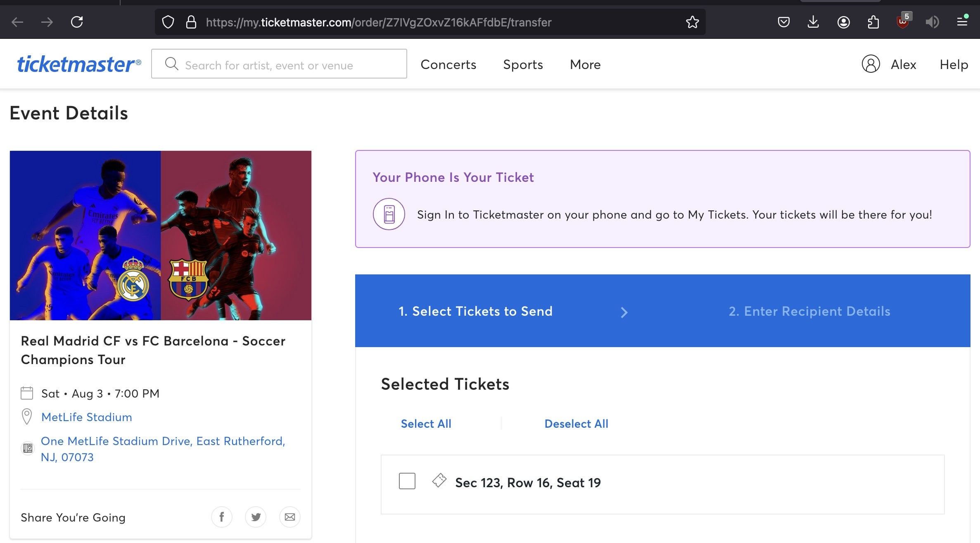Open the browser downloads icon

click(813, 22)
